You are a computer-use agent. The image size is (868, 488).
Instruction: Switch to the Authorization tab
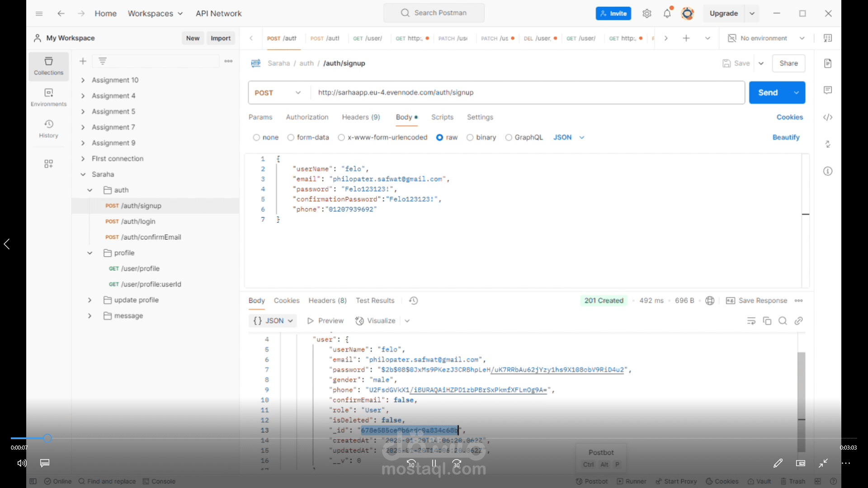pos(307,117)
